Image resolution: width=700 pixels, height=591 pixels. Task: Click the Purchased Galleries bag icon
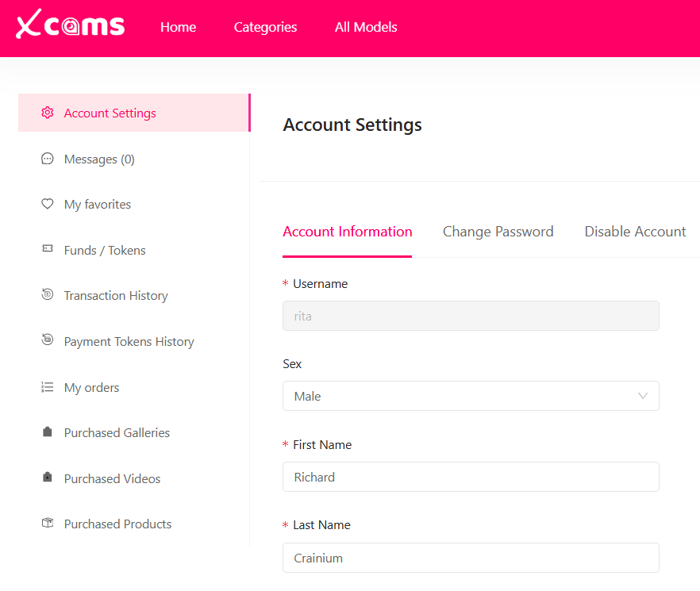[48, 432]
